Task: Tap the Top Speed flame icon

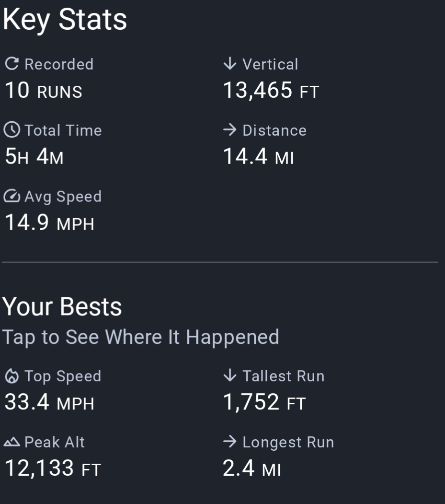Action: (12, 376)
